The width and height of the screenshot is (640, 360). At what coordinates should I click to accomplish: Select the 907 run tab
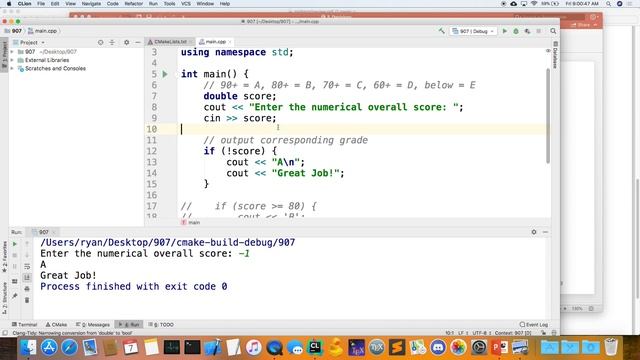coord(43,232)
